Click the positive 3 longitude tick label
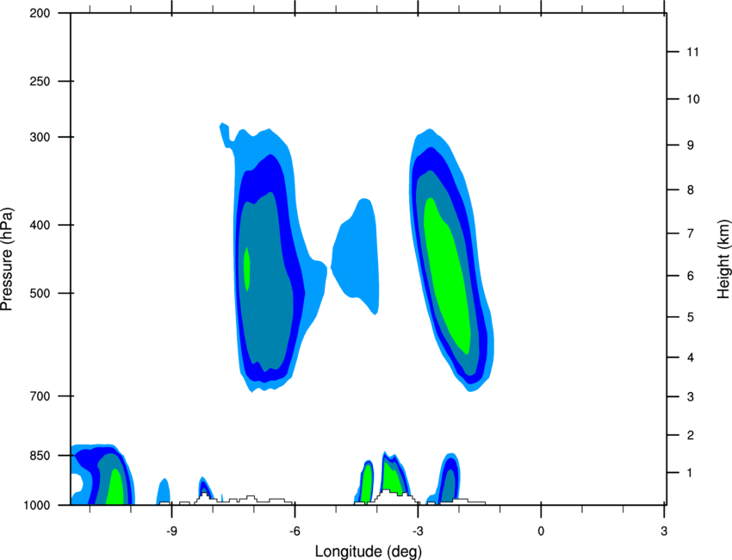Viewport: 732px width, 560px height. [x=664, y=532]
